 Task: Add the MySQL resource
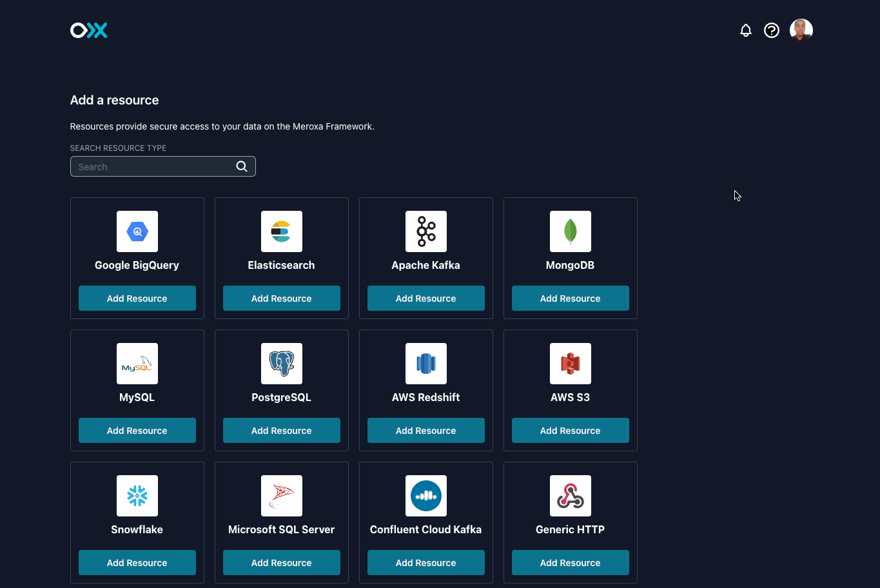(137, 430)
